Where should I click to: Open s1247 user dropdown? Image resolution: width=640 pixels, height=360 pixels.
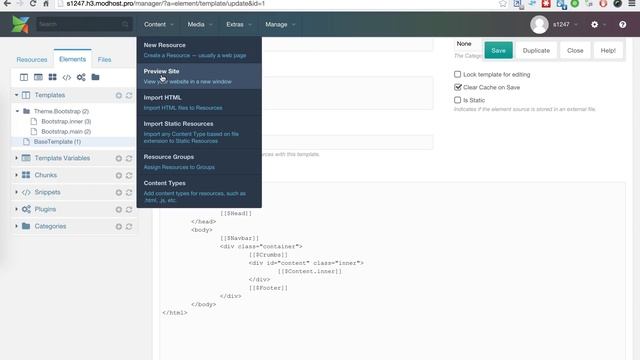[565, 24]
